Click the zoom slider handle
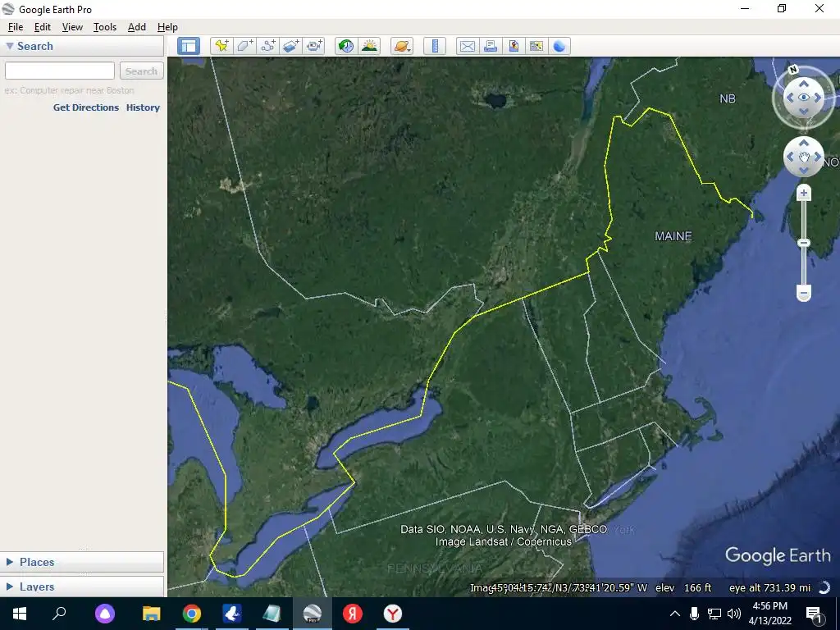This screenshot has width=840, height=630. 804,243
